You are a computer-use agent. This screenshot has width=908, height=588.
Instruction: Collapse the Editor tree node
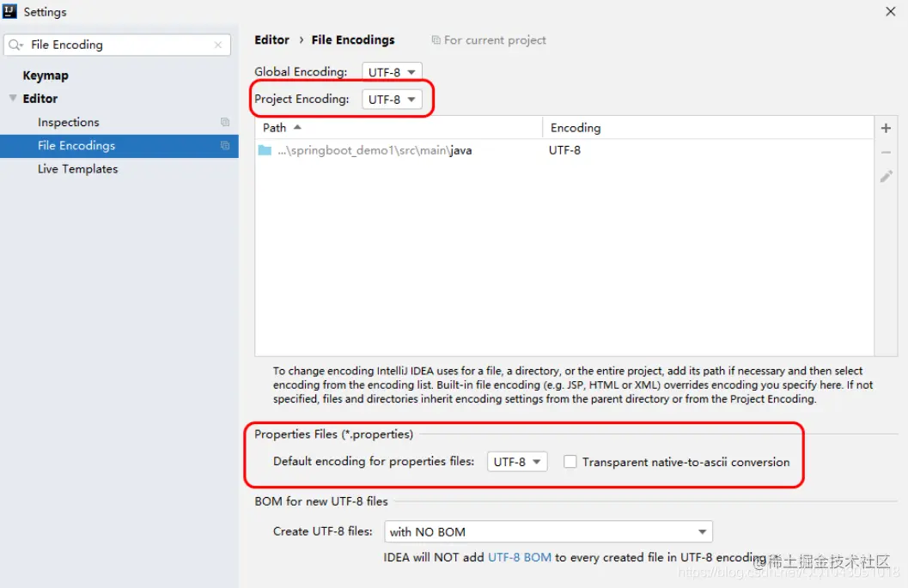tap(13, 98)
